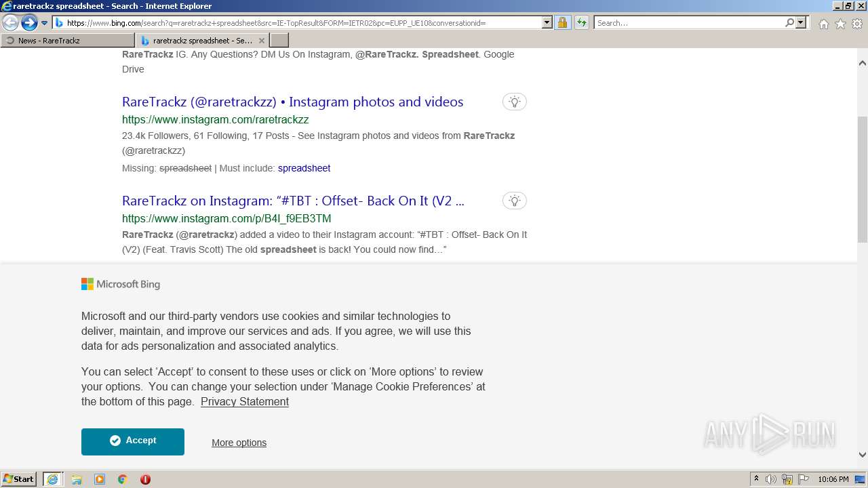Click the Home icon

pyautogui.click(x=823, y=24)
